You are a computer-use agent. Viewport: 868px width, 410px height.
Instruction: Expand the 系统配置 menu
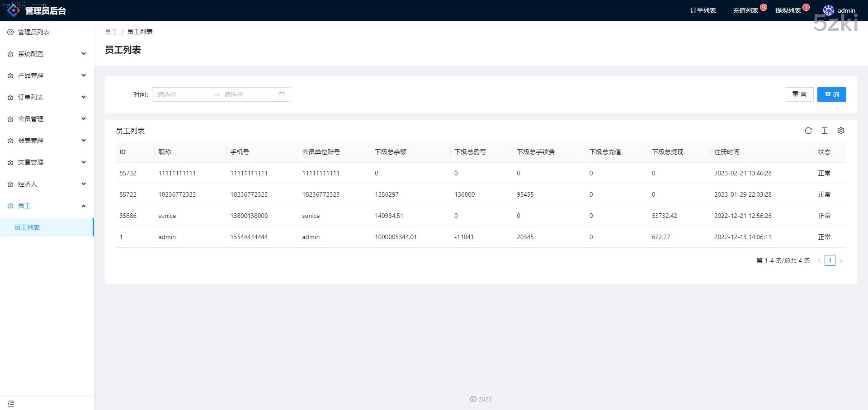[47, 54]
